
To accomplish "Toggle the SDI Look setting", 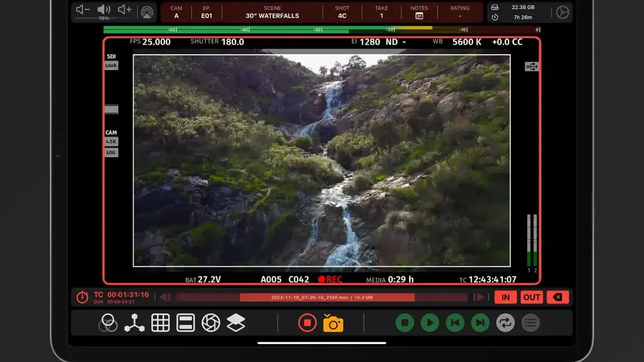I will [x=111, y=65].
